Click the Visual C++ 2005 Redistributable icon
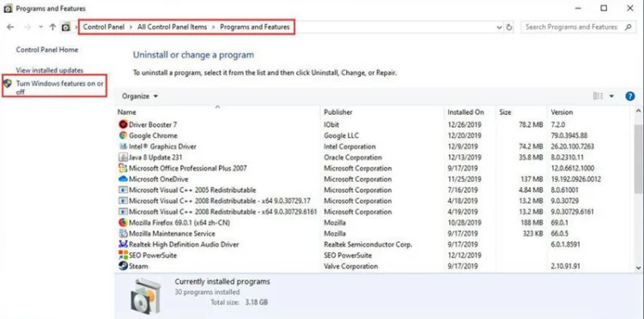This screenshot has height=319, width=644. 123,190
